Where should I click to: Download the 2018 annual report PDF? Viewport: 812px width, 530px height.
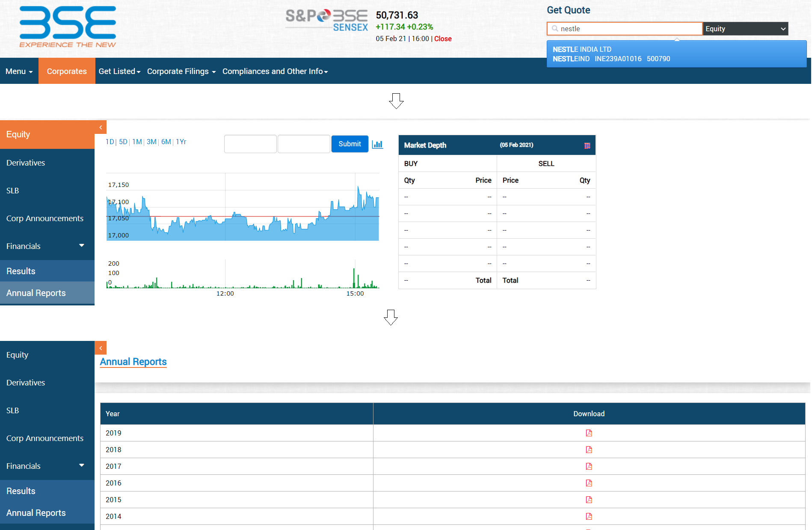pos(589,450)
